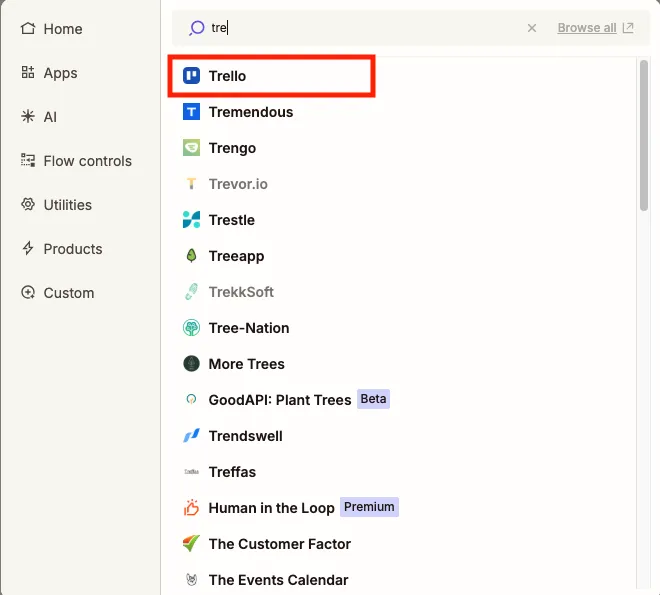Click the Tremendous app icon
Image resolution: width=660 pixels, height=595 pixels.
(191, 112)
